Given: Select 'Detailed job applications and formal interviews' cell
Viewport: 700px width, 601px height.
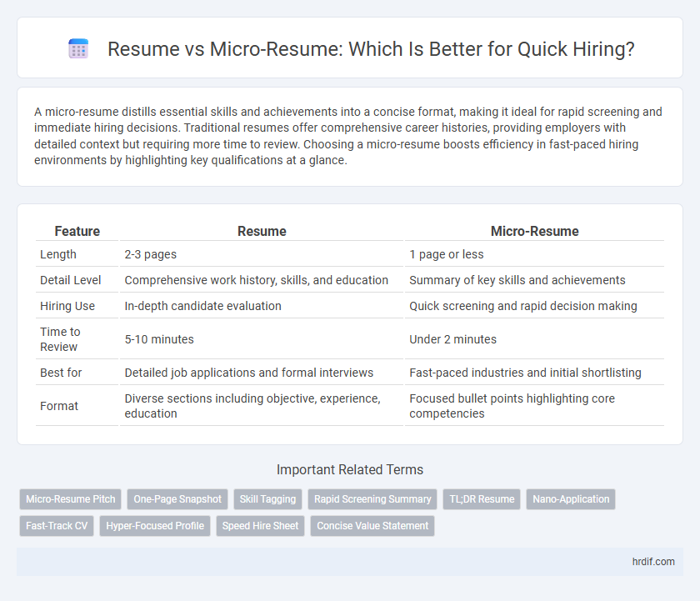Looking at the screenshot, I should tap(262, 373).
